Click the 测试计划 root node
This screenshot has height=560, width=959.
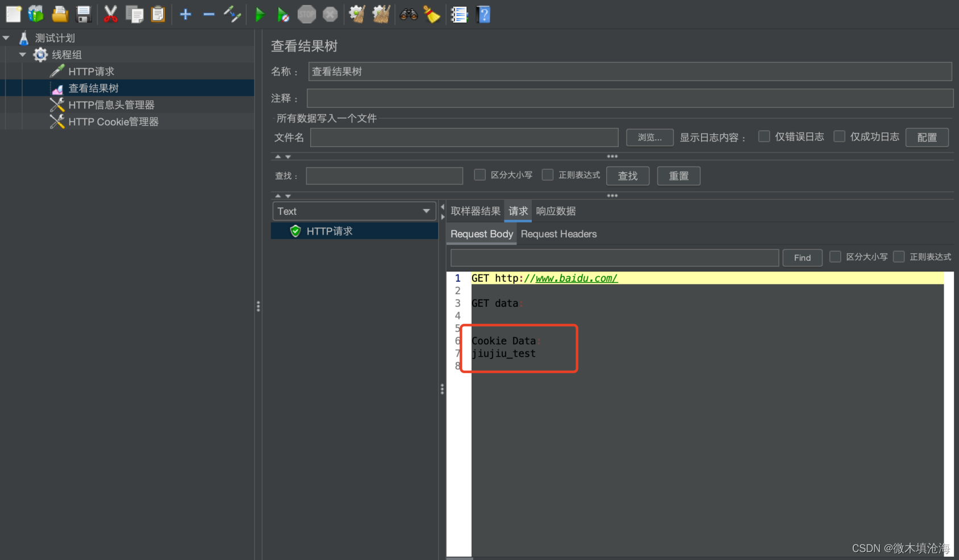point(55,38)
